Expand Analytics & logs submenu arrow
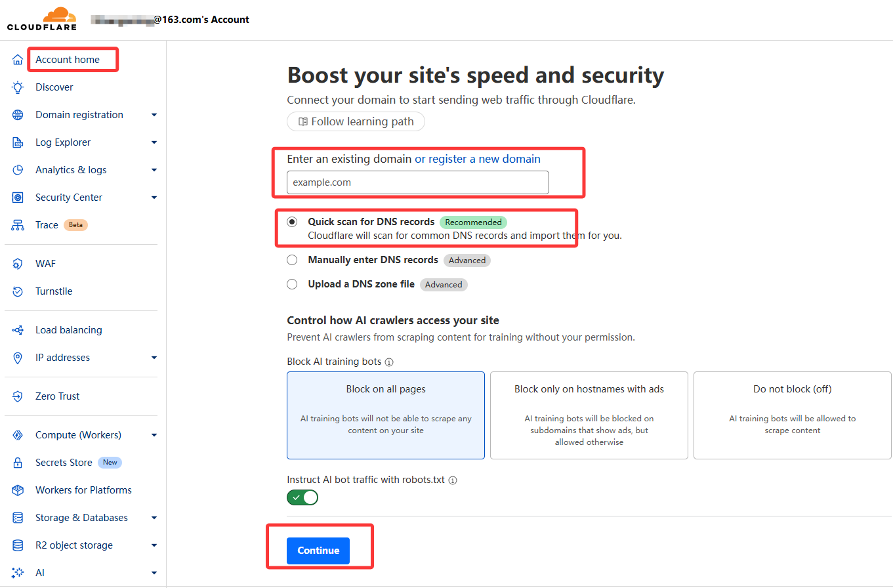893x588 pixels. [x=154, y=170]
